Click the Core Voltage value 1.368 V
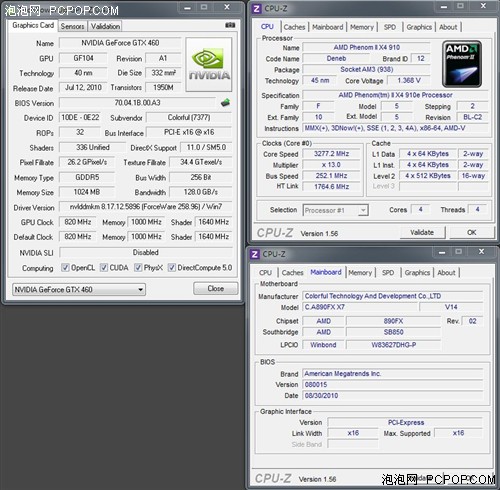The height and width of the screenshot is (490, 500). tap(409, 80)
